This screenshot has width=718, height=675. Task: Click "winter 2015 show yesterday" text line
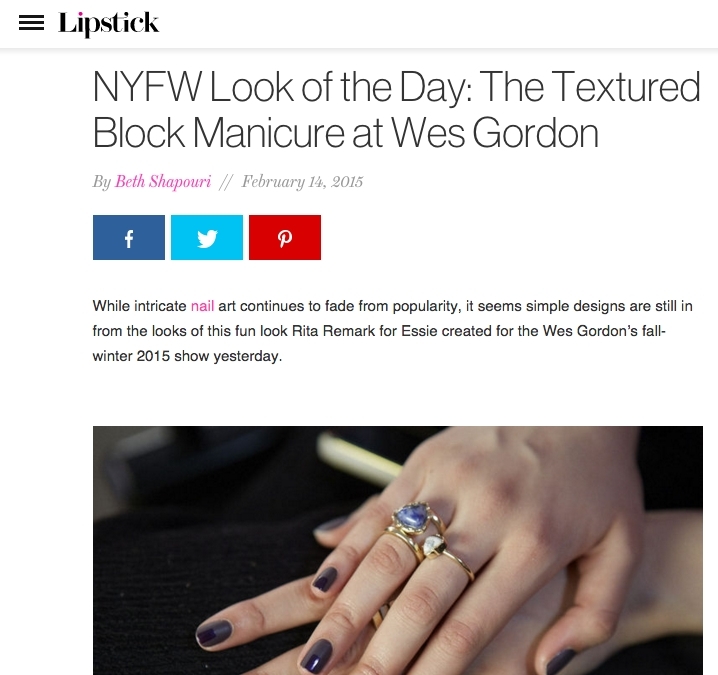tap(187, 356)
